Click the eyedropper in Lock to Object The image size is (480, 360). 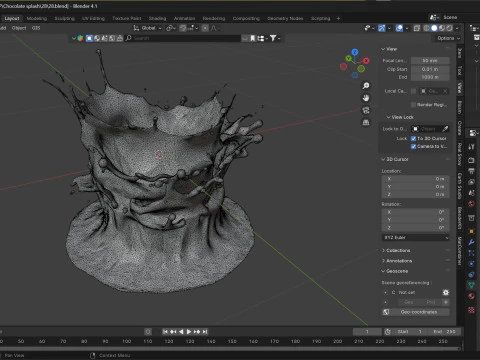tap(445, 129)
